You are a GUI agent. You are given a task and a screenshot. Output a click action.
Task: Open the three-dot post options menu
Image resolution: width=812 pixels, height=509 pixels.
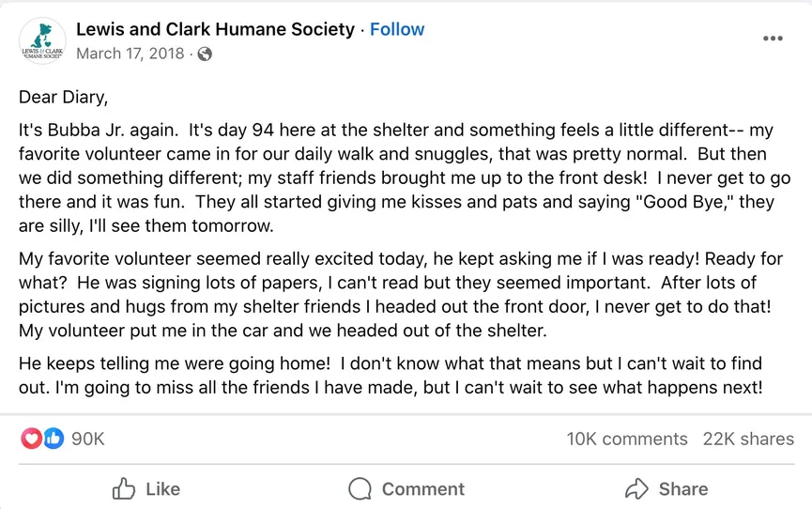point(773,39)
